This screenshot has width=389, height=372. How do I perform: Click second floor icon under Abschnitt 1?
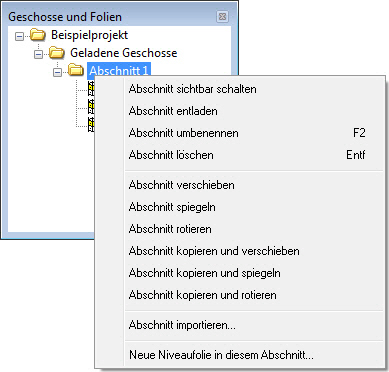click(x=91, y=107)
